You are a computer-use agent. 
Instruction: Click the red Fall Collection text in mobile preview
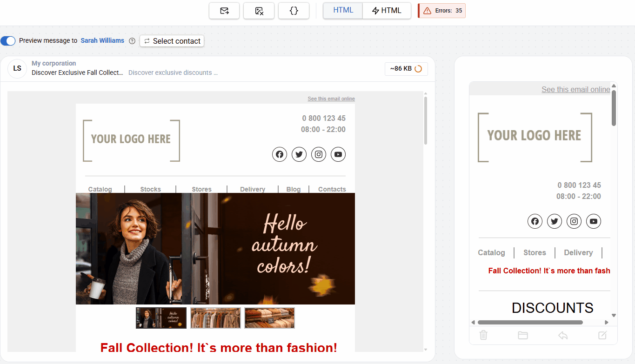click(549, 271)
